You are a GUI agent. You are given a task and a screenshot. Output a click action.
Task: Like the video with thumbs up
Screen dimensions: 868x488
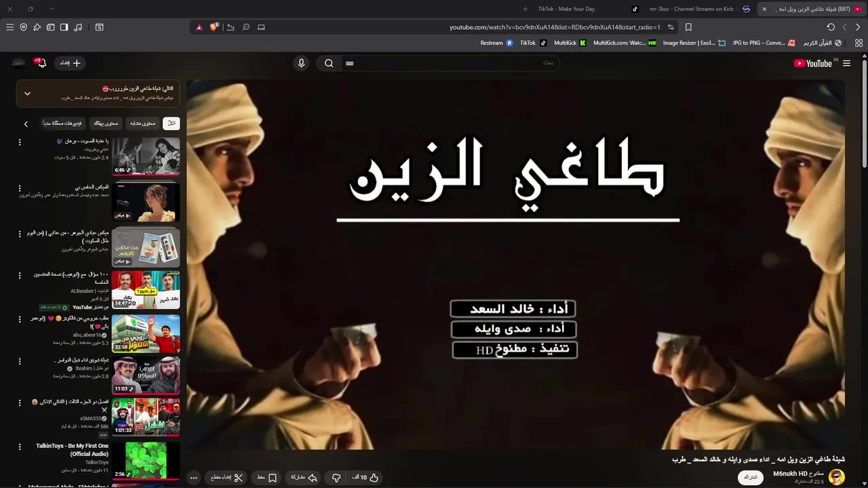tap(366, 477)
